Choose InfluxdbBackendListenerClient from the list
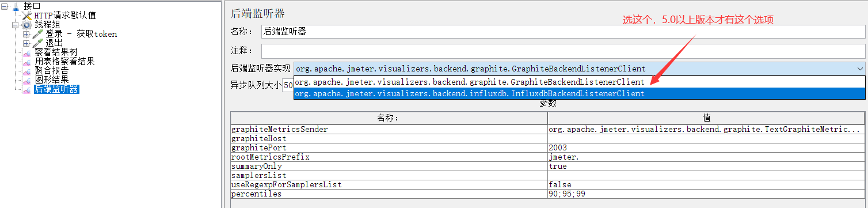The height and width of the screenshot is (208, 868). pos(579,93)
